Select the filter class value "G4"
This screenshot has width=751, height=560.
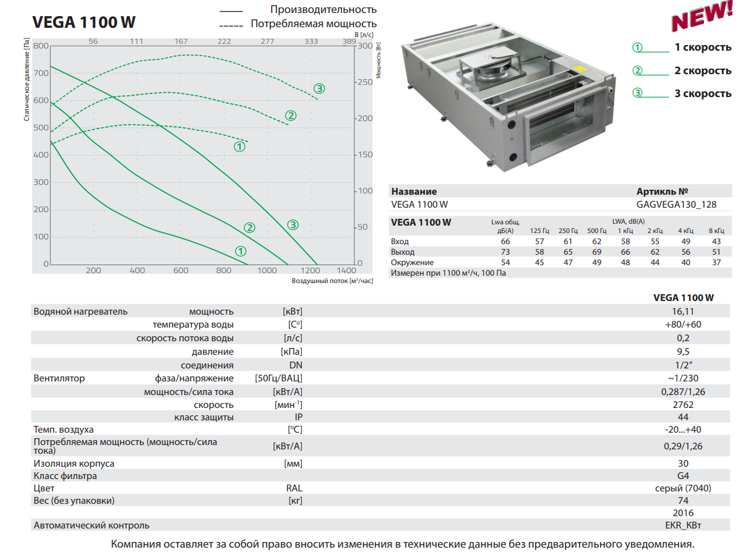tap(684, 476)
